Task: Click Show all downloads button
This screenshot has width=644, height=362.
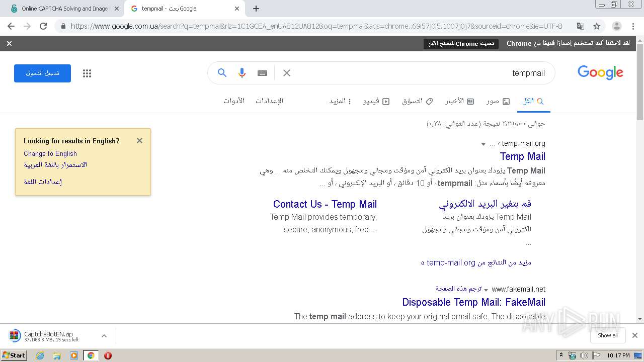Action: 608,335
